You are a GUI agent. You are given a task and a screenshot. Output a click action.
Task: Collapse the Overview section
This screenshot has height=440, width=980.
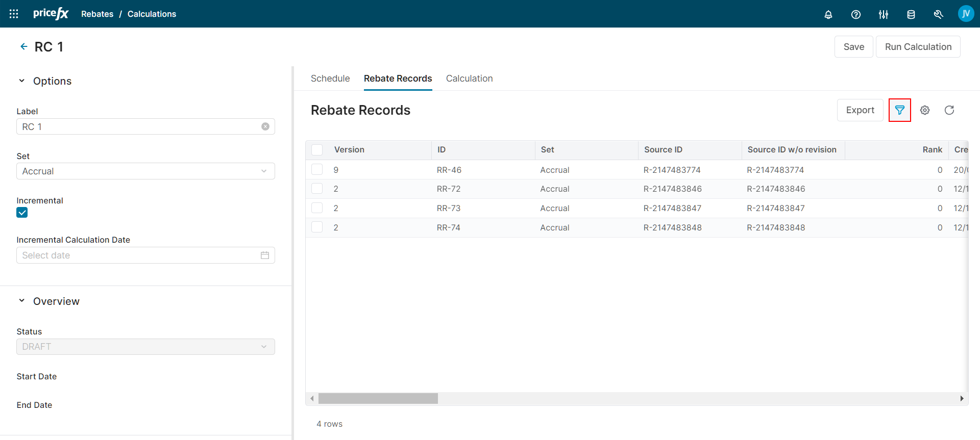tap(22, 301)
